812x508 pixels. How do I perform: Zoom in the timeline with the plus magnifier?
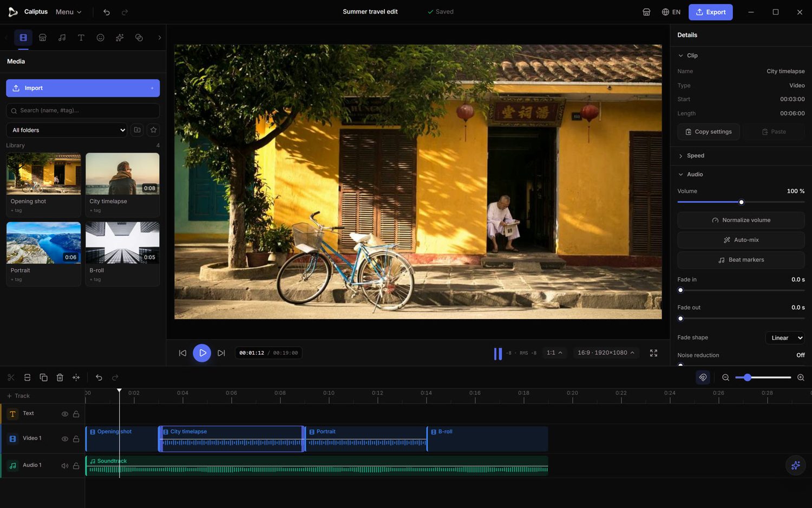[801, 377]
